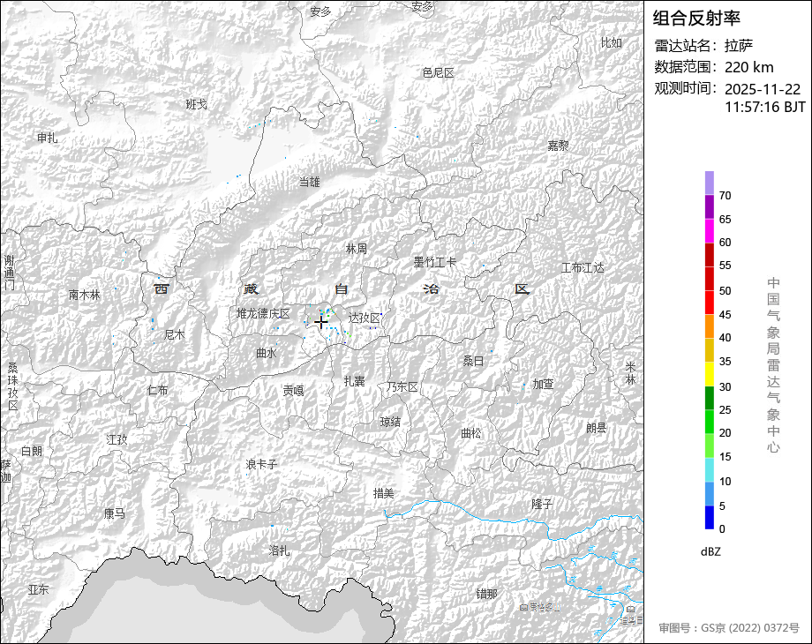Click the 贡嘎 map label
This screenshot has width=812, height=644.
(x=294, y=391)
